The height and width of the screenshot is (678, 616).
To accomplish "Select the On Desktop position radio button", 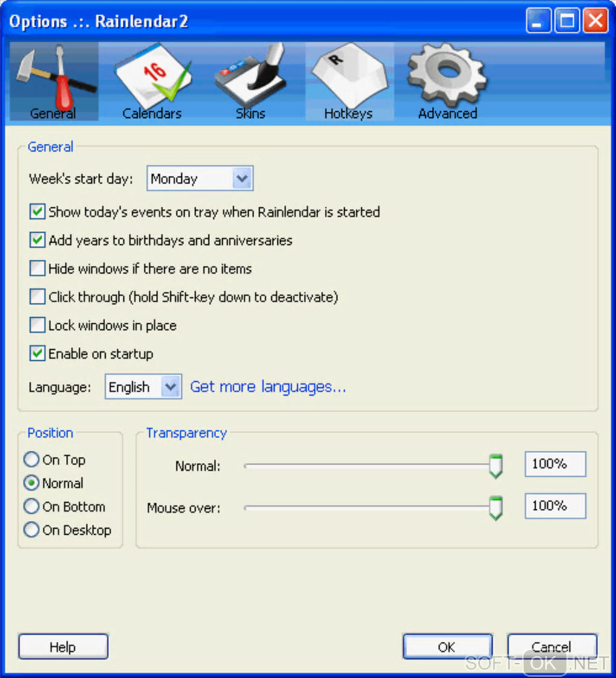I will coord(31,530).
